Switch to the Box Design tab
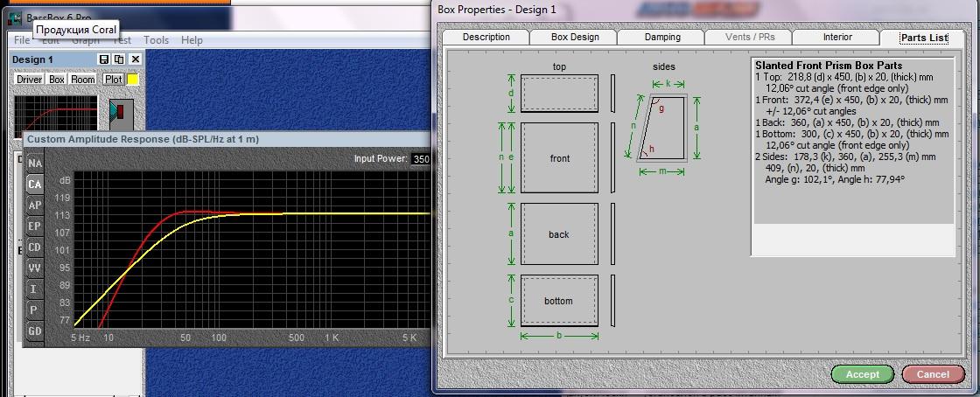Viewport: 980px width, 397px height. coord(575,38)
